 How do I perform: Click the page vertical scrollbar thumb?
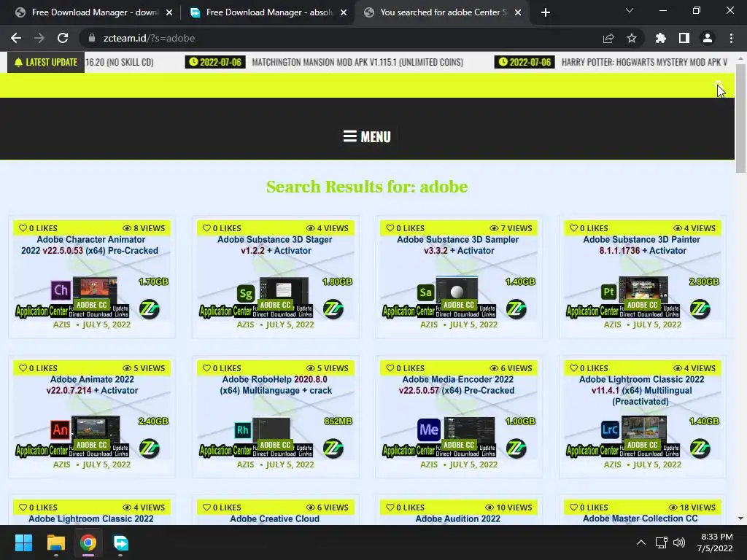[x=740, y=118]
